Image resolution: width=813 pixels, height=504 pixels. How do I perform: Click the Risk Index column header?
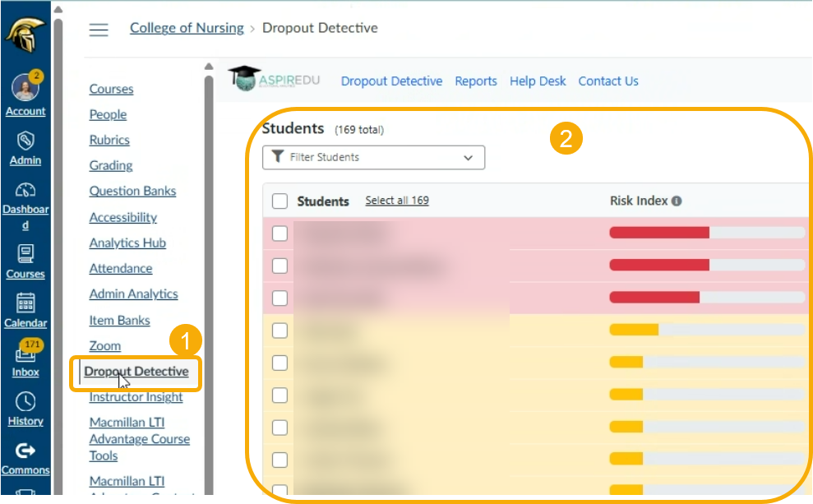click(639, 201)
